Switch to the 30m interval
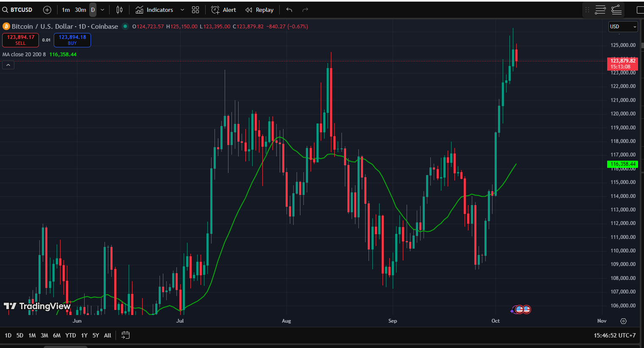Viewport: 644px width, 348px height. [x=80, y=10]
